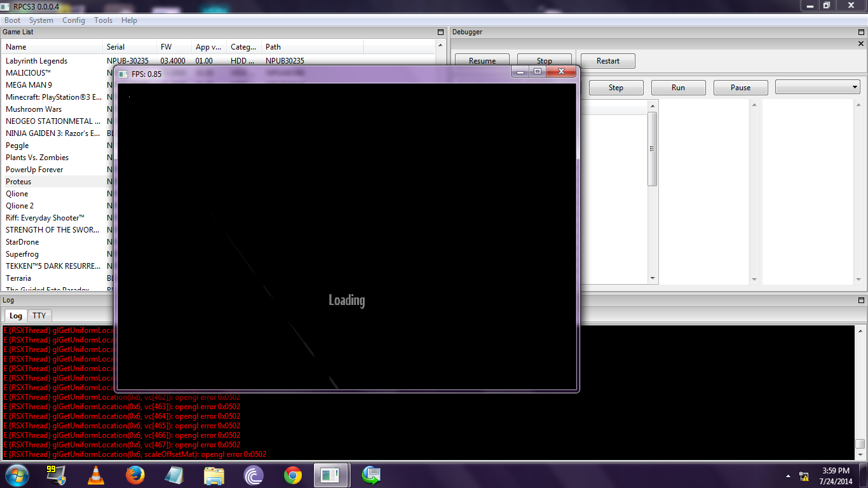Image resolution: width=868 pixels, height=488 pixels.
Task: Open the BitTorrent taskbar icon
Action: [253, 475]
